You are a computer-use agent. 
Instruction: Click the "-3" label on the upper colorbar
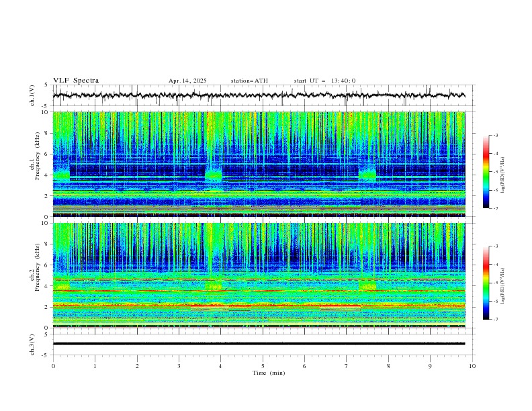coord(495,135)
